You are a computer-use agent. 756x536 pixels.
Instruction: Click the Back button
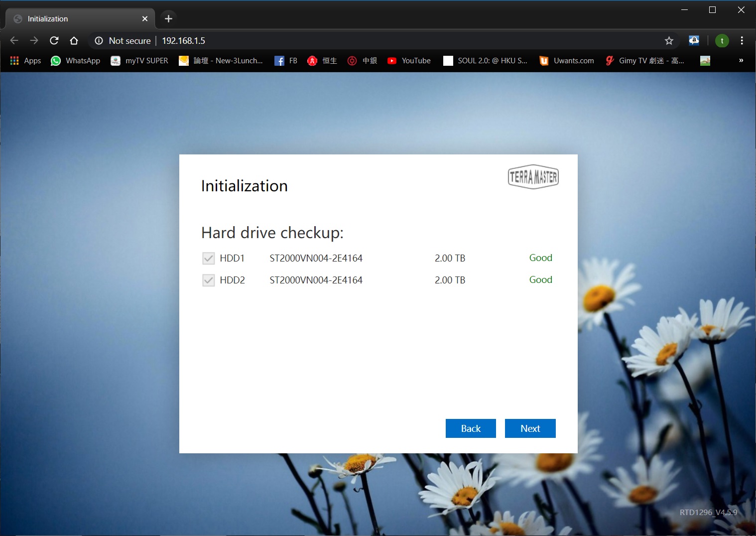tap(471, 428)
